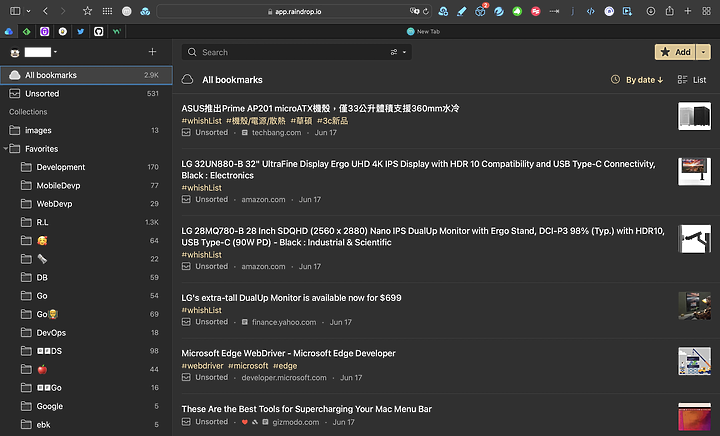Click the developer.microsoft.com source link
Image resolution: width=720 pixels, height=436 pixels.
click(x=284, y=378)
